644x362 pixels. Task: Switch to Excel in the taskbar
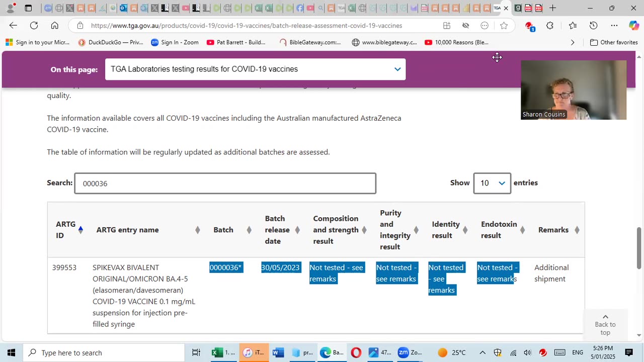click(x=223, y=352)
